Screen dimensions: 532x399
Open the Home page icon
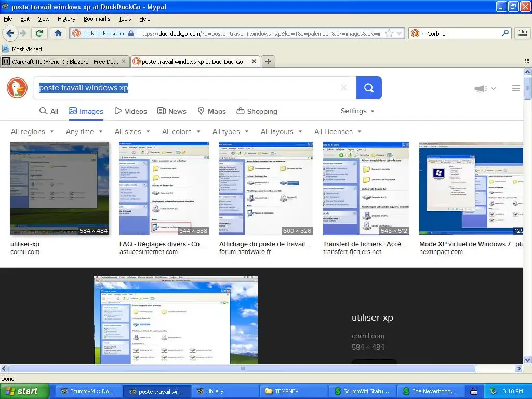58,33
